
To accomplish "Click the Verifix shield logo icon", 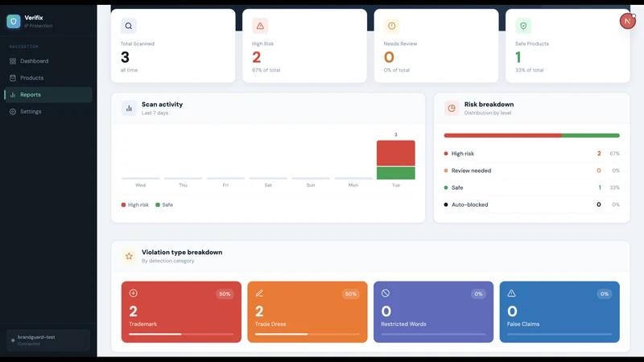I will coord(14,22).
